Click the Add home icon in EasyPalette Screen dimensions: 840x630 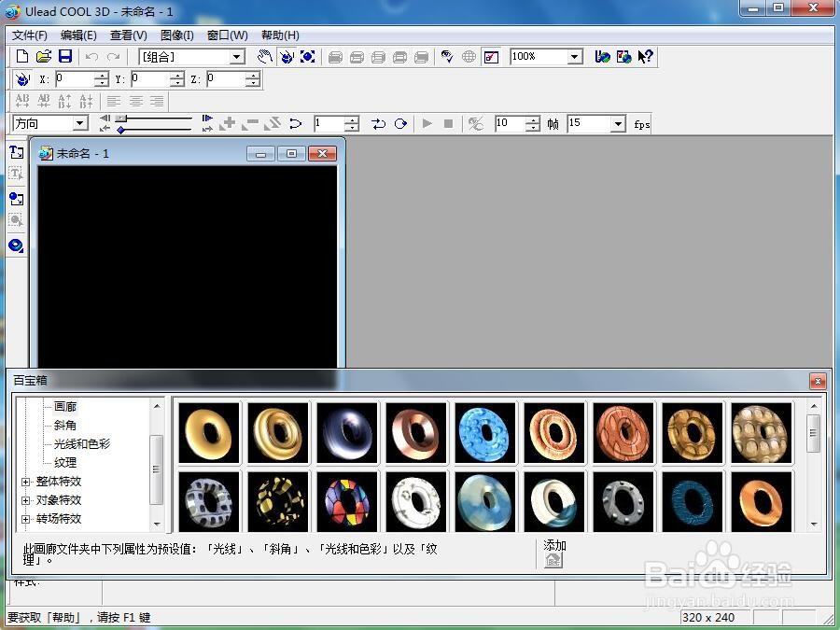(x=553, y=560)
